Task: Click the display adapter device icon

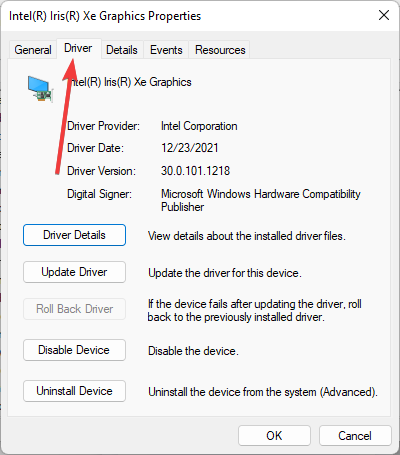Action: coord(40,89)
